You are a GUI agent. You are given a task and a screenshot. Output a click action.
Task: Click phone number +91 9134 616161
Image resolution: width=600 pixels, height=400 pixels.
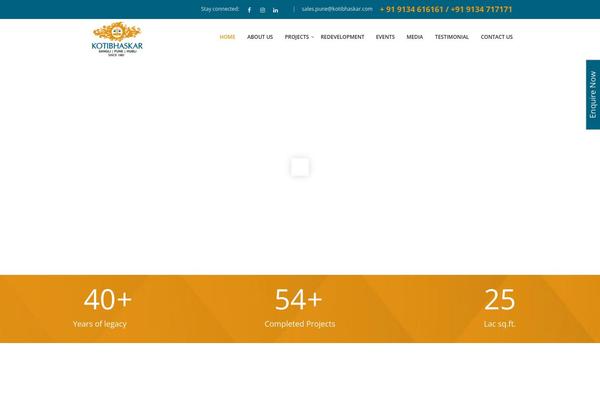411,9
